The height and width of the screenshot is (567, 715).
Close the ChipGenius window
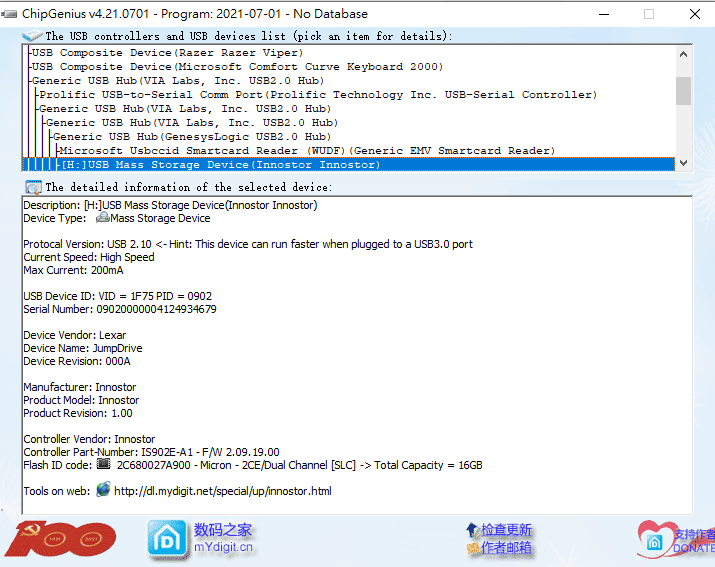coord(694,14)
